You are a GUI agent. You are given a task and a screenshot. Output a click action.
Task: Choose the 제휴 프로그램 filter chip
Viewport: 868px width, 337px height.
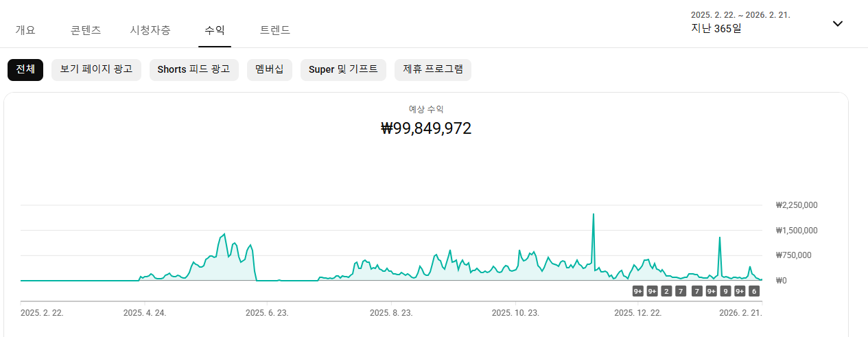pyautogui.click(x=433, y=69)
